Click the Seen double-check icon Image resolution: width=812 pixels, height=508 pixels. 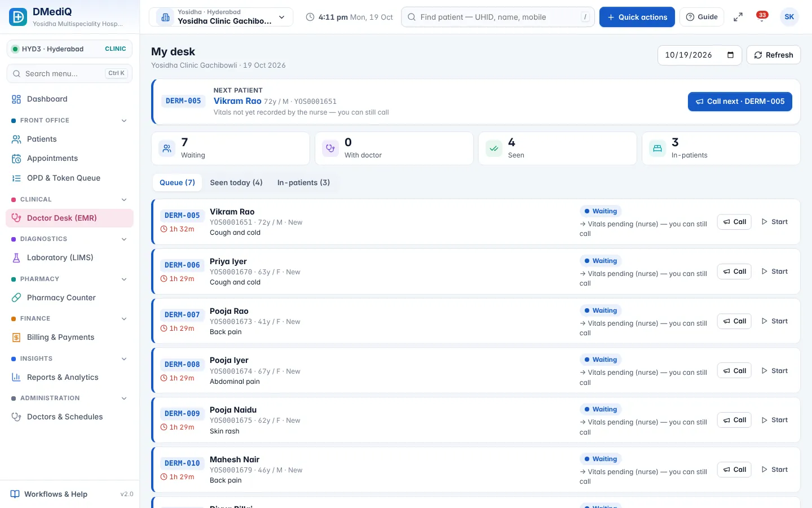tap(494, 148)
